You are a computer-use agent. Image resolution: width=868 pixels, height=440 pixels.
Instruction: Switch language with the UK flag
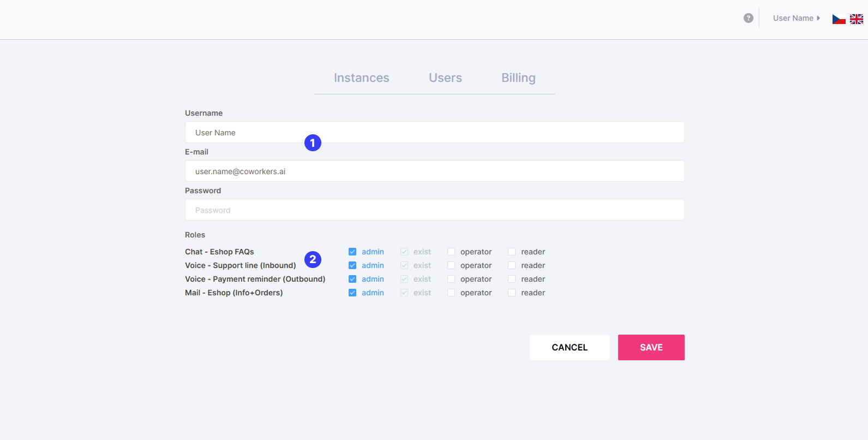[x=857, y=19]
